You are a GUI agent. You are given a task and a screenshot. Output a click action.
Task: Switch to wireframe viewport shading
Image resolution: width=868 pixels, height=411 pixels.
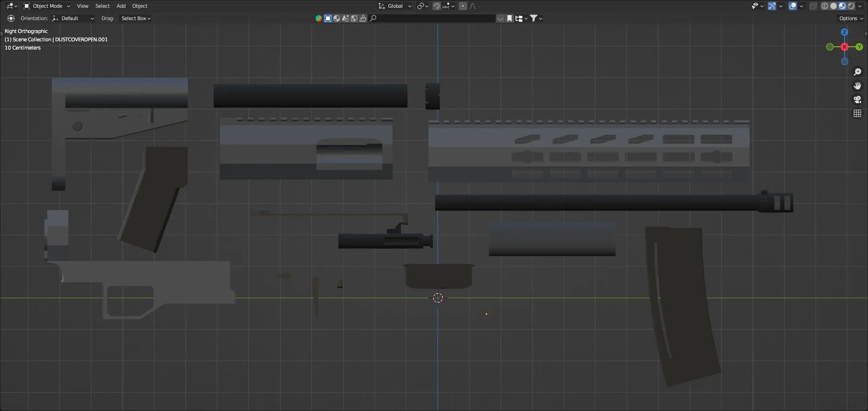pos(825,6)
